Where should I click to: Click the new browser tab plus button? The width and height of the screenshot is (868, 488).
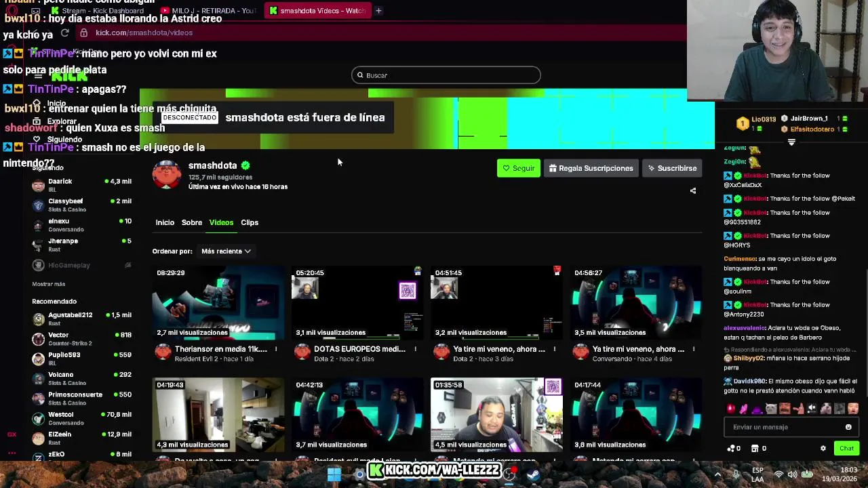coord(378,10)
